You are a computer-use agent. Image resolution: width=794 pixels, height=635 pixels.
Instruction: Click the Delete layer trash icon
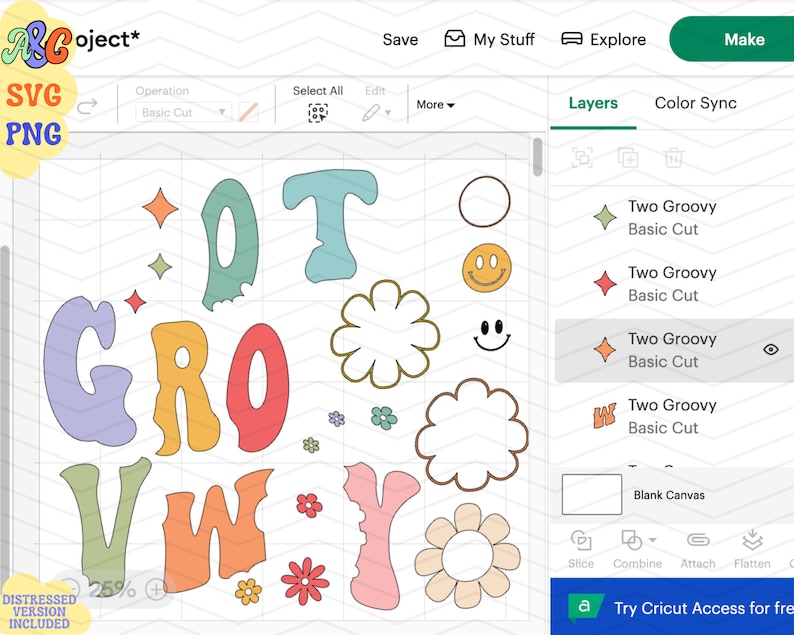point(673,158)
